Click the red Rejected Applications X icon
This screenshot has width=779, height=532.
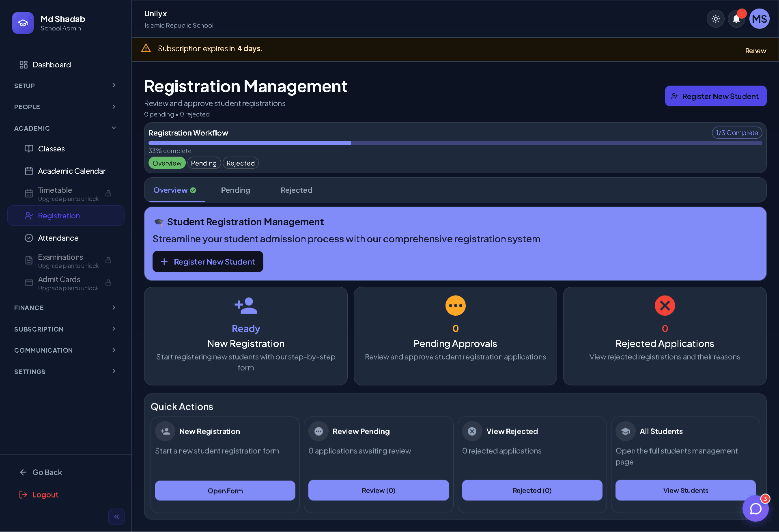(x=665, y=306)
